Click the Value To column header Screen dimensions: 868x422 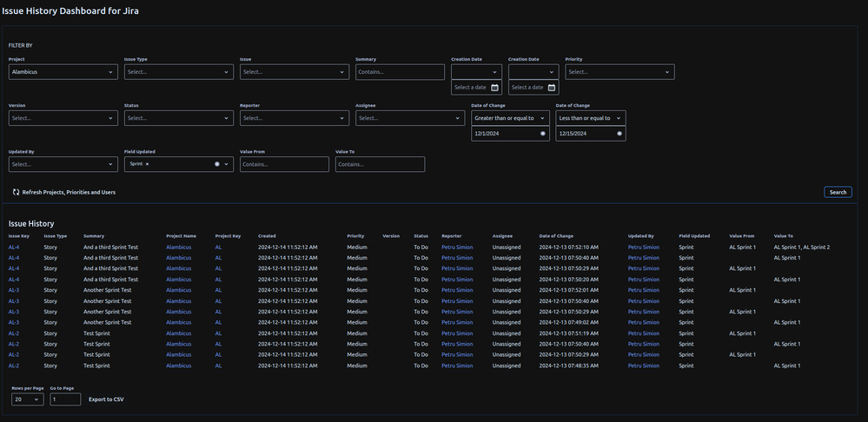point(784,236)
